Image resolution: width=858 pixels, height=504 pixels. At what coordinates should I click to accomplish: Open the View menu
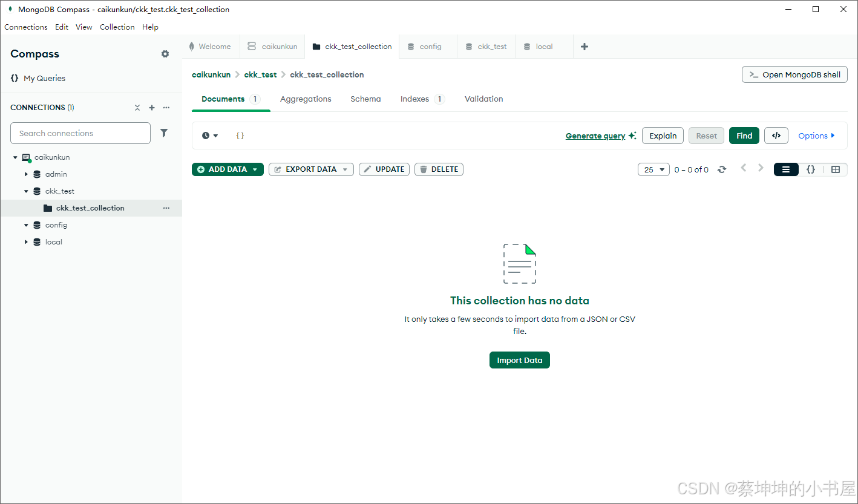84,27
